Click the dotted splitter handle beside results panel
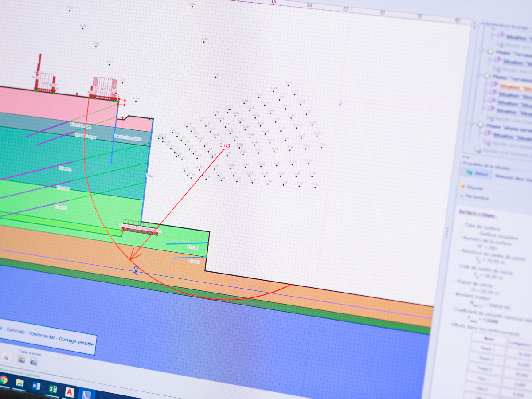 [447, 233]
